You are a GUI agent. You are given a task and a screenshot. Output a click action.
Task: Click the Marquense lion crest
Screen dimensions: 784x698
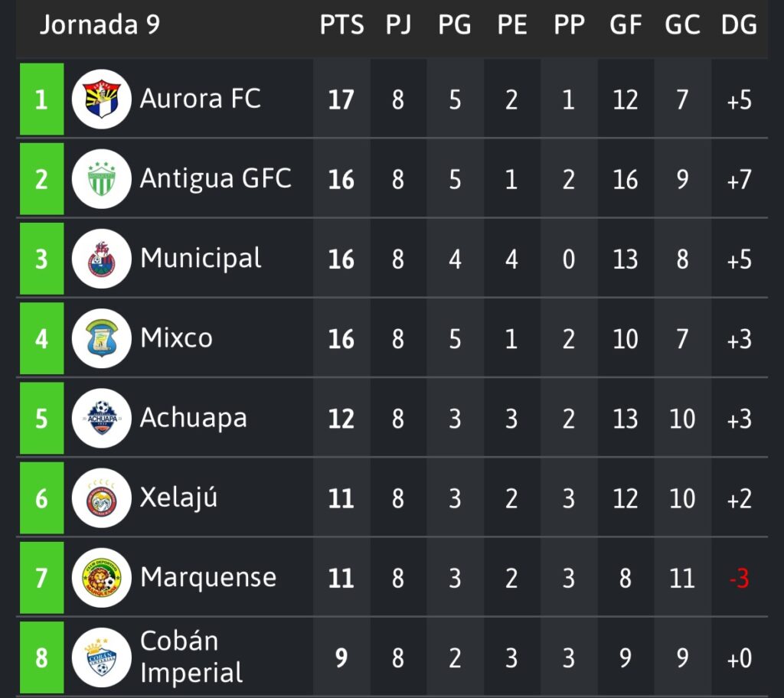coord(101,578)
